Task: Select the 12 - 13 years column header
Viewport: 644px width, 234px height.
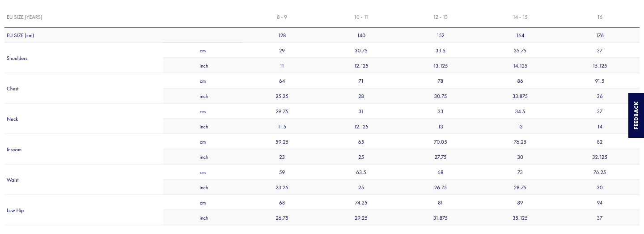Action: [x=441, y=17]
